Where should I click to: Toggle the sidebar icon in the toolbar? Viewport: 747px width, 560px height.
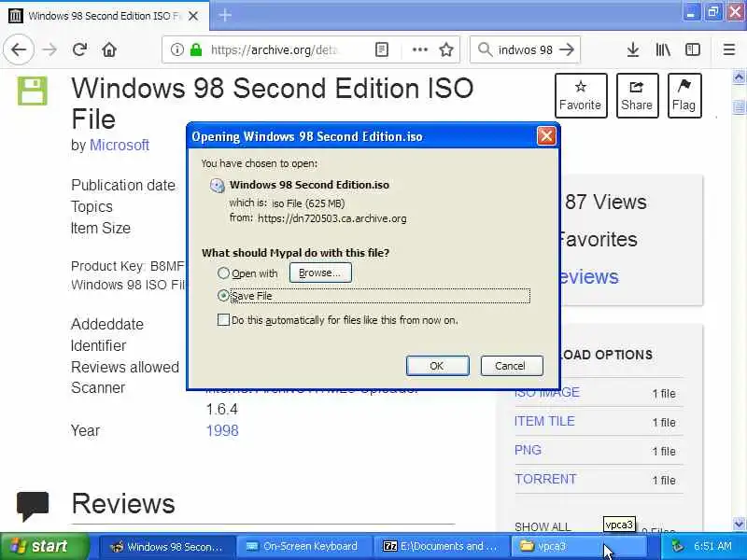[693, 49]
